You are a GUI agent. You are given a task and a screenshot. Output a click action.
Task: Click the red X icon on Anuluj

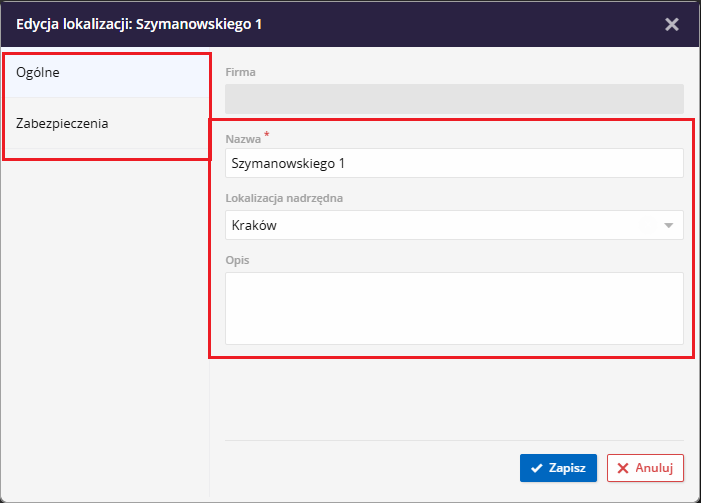[x=623, y=467]
